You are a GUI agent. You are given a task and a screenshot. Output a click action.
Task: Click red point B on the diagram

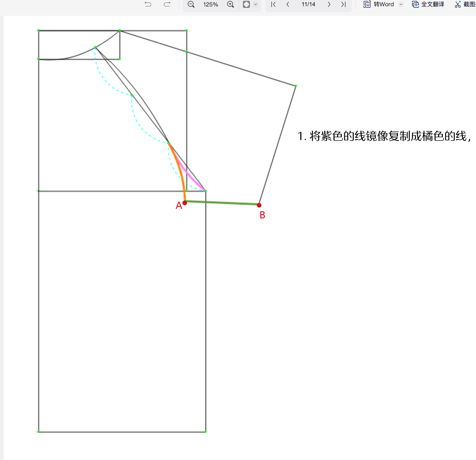coord(259,205)
